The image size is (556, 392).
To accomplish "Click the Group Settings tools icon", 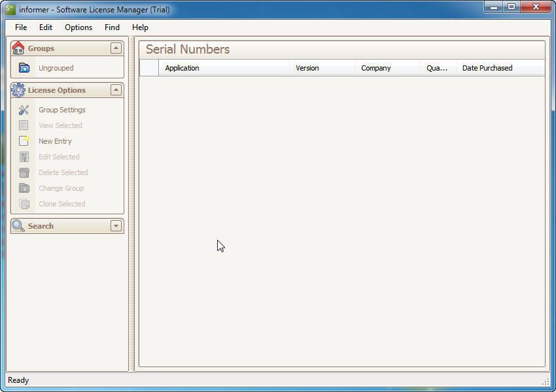I will pos(24,110).
